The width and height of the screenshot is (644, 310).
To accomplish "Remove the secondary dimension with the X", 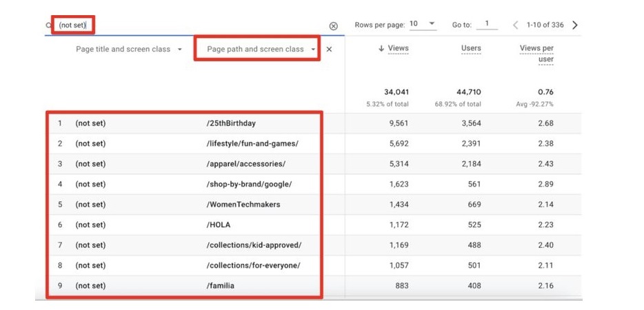I will [x=329, y=50].
